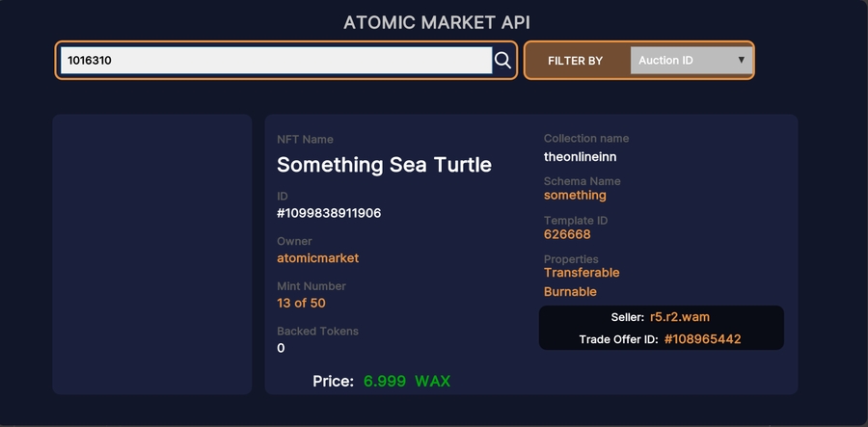Open seller r5.r2.wam link
This screenshot has width=868, height=427.
point(680,317)
